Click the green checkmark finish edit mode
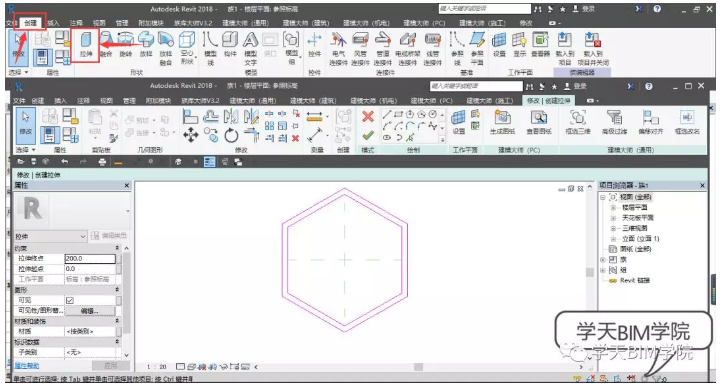This screenshot has height=384, width=721. pos(368,136)
